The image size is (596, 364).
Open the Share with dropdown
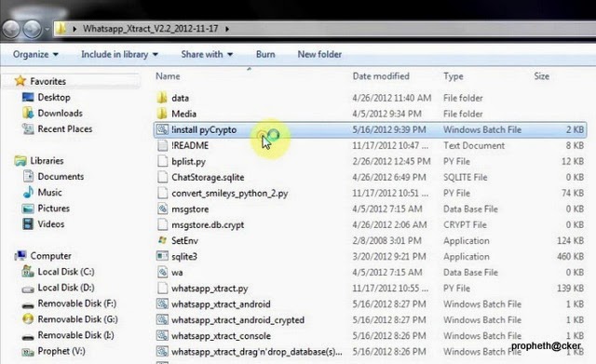[x=207, y=54]
